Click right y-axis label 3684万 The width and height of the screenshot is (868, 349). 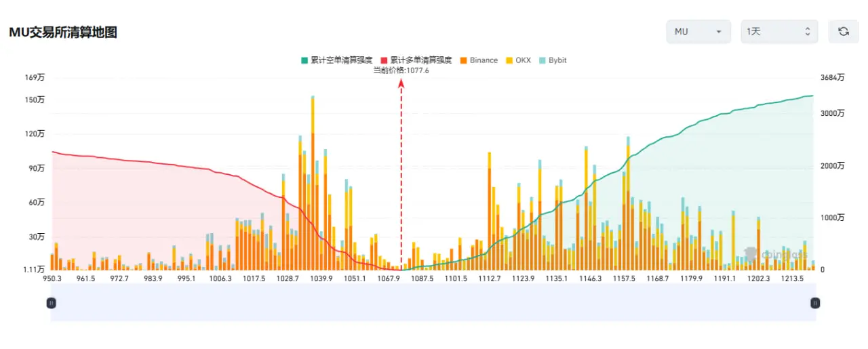tap(833, 77)
